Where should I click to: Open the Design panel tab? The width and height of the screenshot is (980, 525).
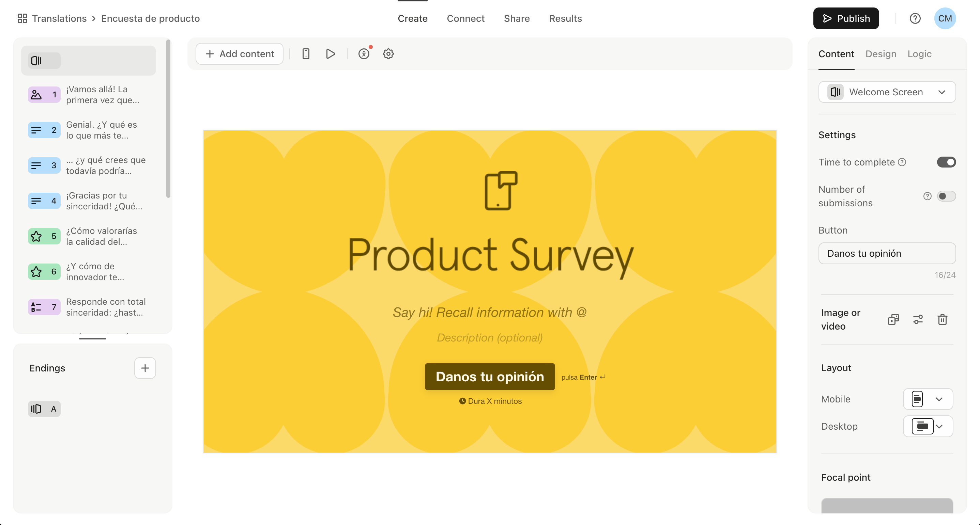coord(881,53)
